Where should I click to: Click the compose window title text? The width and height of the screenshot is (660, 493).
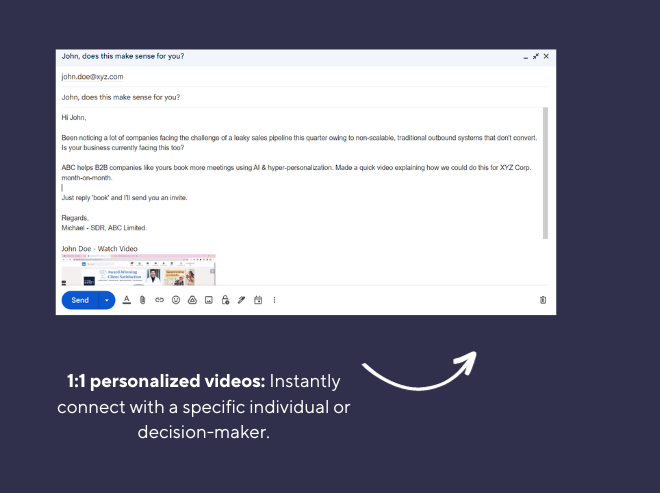click(x=123, y=56)
